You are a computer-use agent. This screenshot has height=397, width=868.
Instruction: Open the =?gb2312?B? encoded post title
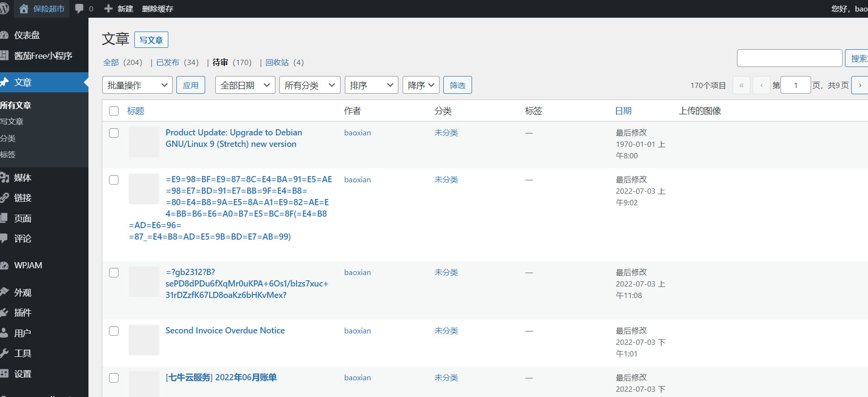point(247,284)
